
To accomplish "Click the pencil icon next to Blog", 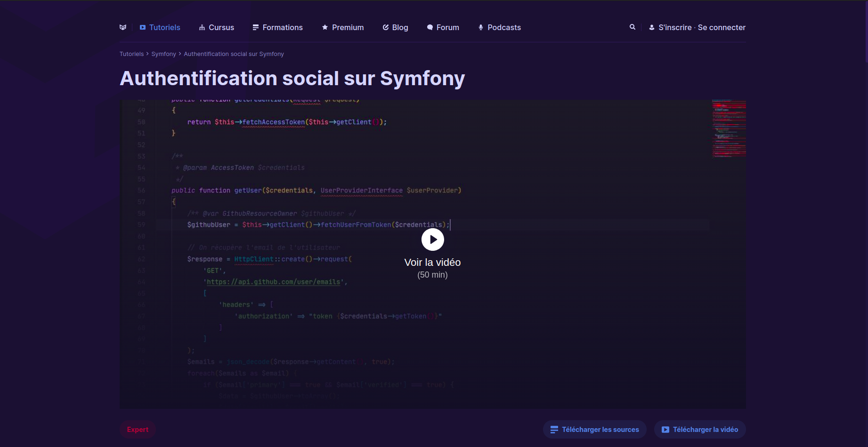I will 385,27.
